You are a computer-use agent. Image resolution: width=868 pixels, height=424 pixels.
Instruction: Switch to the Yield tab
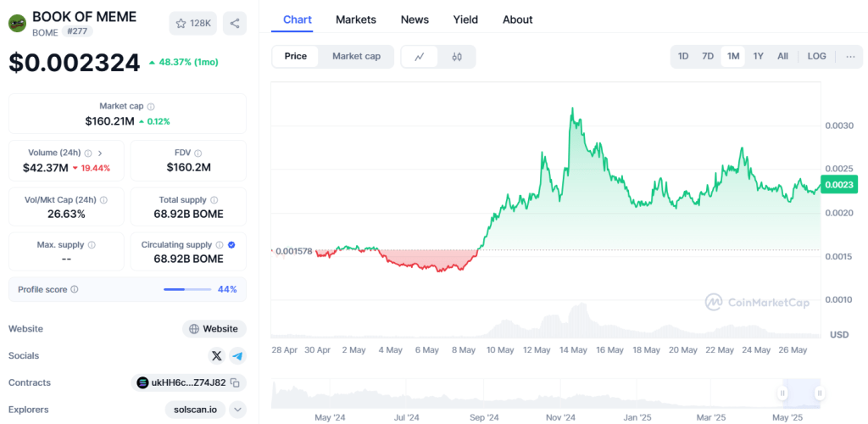[465, 20]
